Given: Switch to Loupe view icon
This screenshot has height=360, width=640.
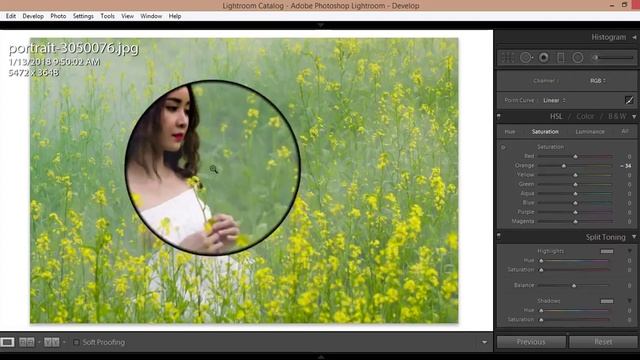Looking at the screenshot, I should click(7, 342).
